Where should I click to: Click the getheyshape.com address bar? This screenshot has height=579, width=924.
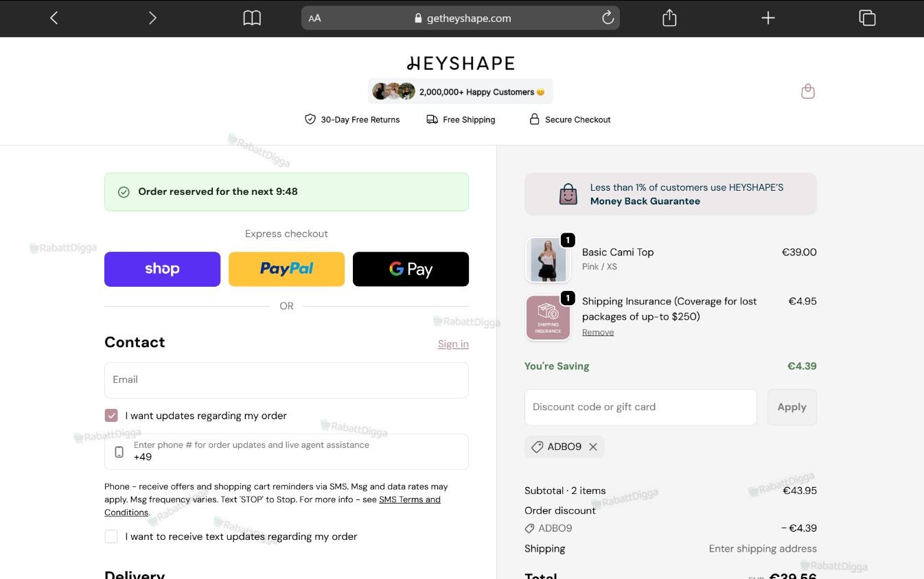(x=460, y=18)
